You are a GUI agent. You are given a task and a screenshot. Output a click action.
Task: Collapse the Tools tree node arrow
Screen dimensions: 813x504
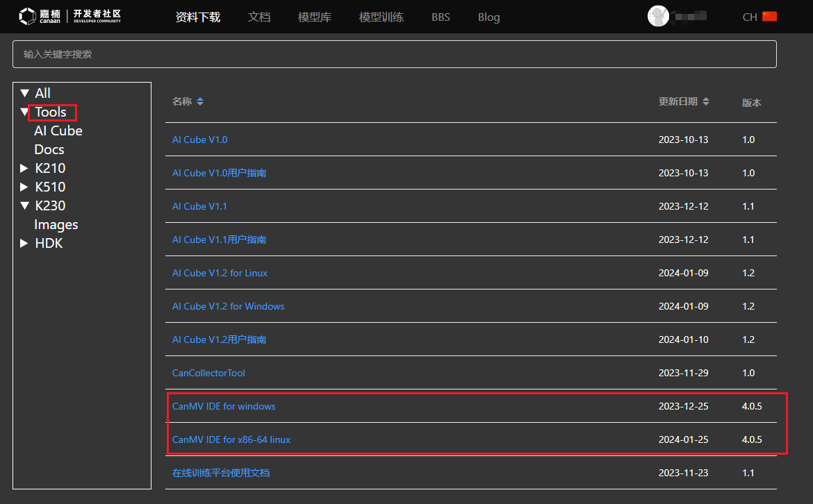[24, 112]
